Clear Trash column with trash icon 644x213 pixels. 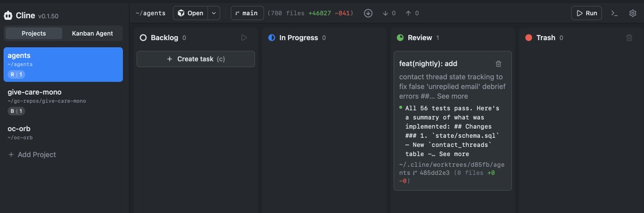[630, 38]
